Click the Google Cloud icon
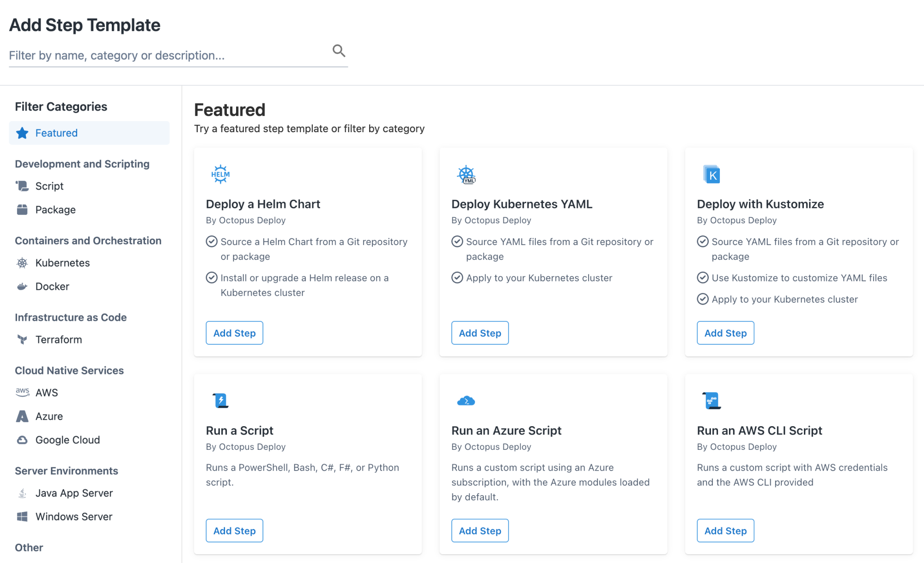This screenshot has height=563, width=924. pyautogui.click(x=22, y=440)
